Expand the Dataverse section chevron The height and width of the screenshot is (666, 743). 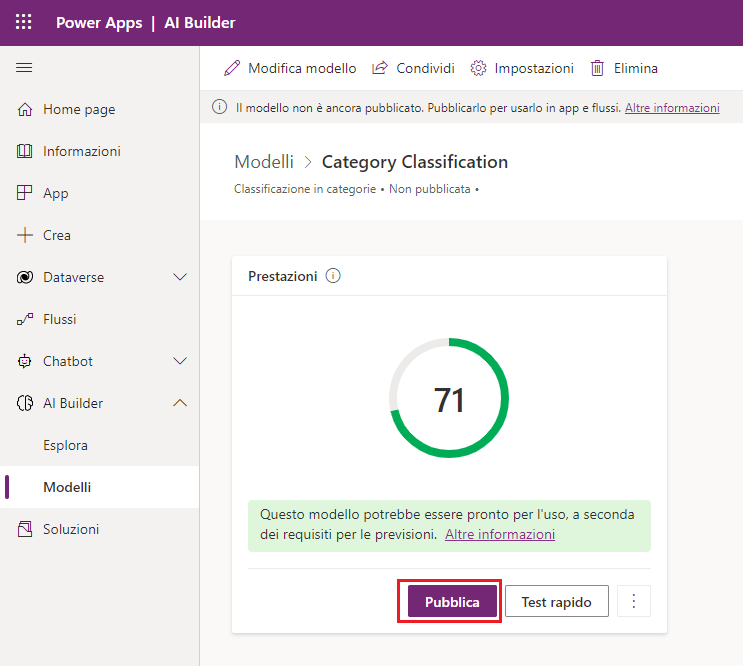click(180, 277)
